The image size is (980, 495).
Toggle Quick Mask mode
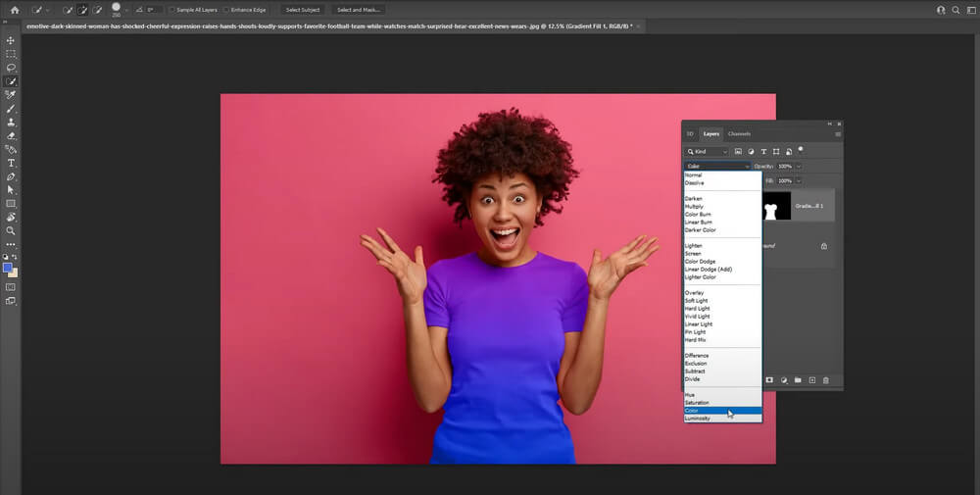pos(11,287)
